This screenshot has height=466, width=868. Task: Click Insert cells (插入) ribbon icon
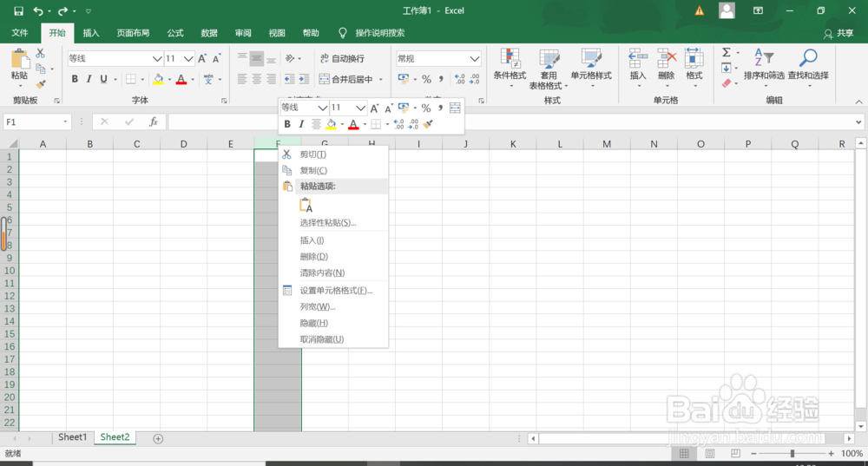(638, 67)
